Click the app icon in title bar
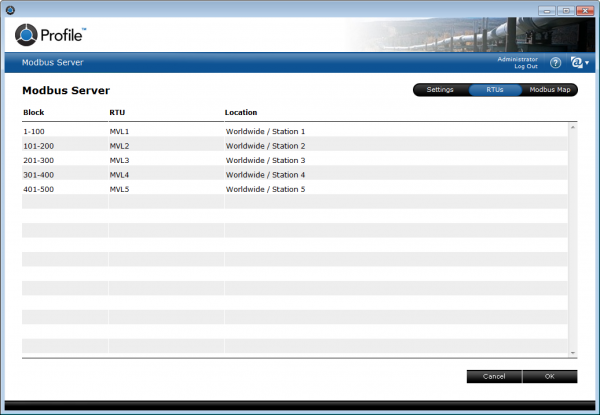 point(10,10)
